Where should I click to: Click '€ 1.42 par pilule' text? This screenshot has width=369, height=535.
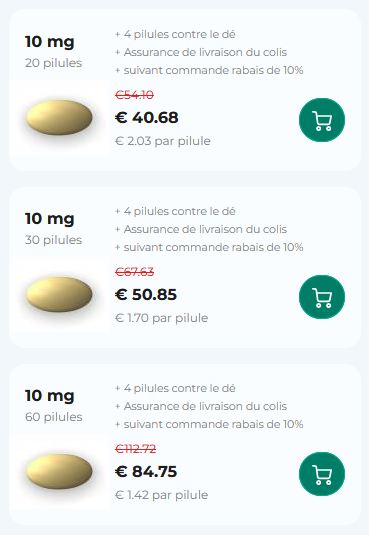[x=161, y=495]
